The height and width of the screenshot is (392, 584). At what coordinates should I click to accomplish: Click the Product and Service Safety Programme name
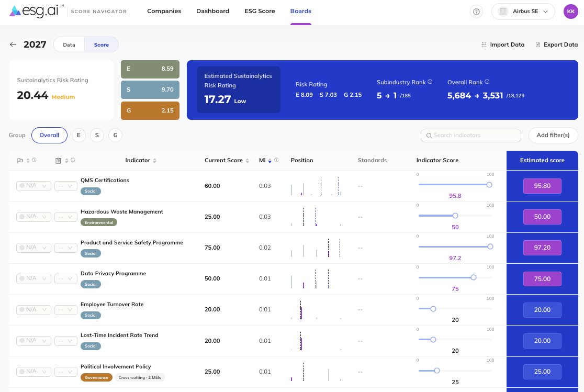tap(132, 242)
